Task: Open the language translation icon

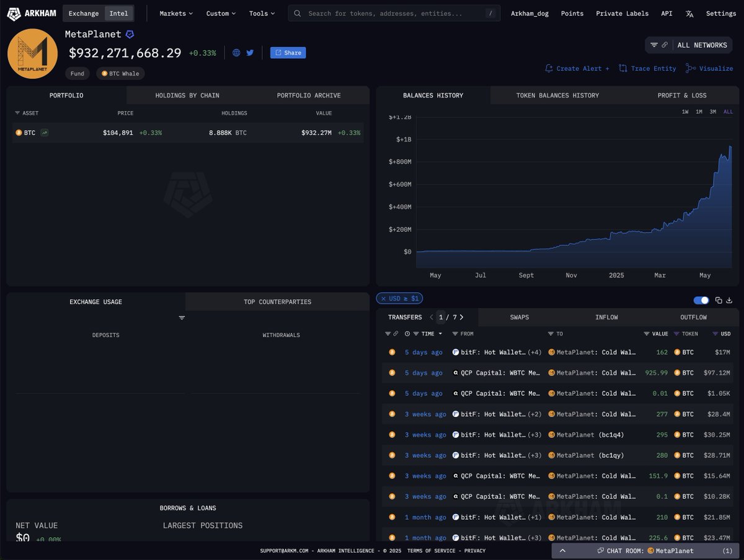Action: pyautogui.click(x=689, y=13)
